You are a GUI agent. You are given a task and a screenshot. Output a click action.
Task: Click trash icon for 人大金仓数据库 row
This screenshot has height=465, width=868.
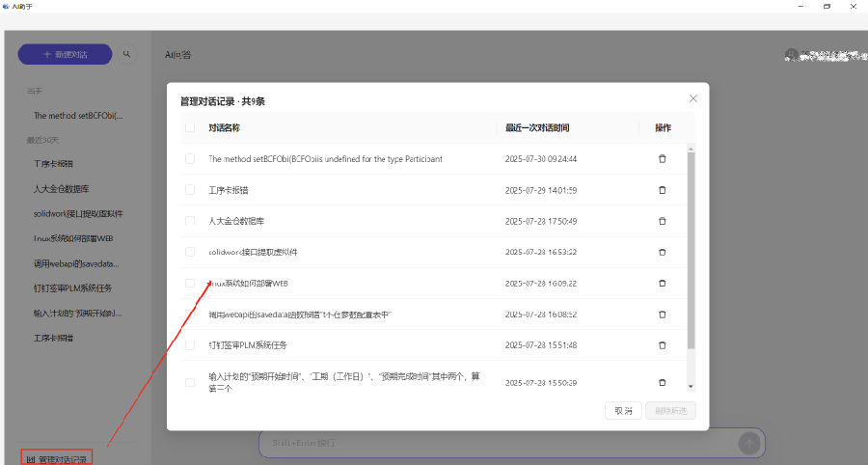[662, 221]
